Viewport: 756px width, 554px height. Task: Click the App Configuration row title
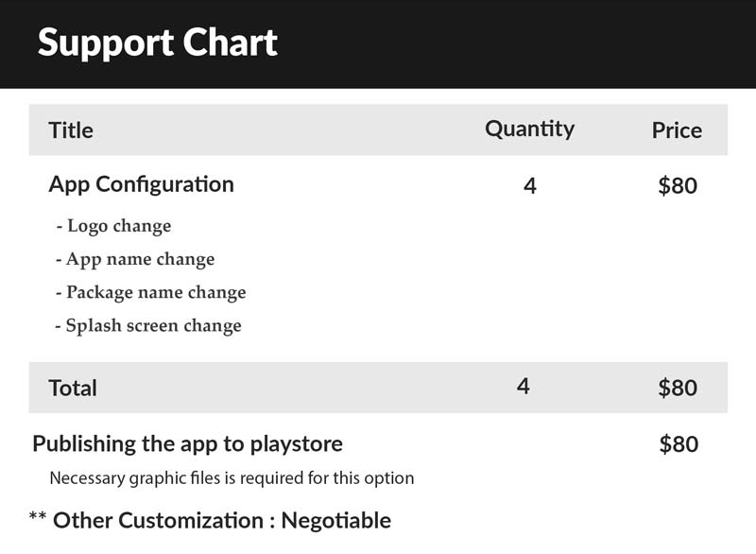141,185
